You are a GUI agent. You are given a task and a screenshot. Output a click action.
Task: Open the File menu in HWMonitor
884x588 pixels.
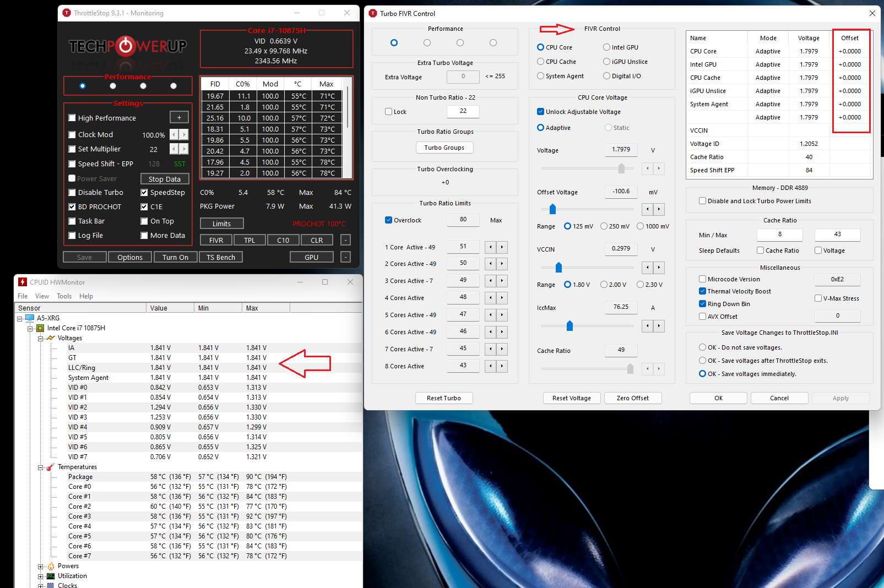(x=23, y=296)
